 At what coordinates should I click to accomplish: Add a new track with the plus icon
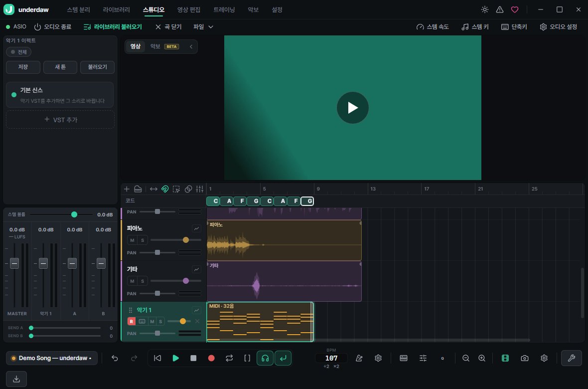point(127,189)
